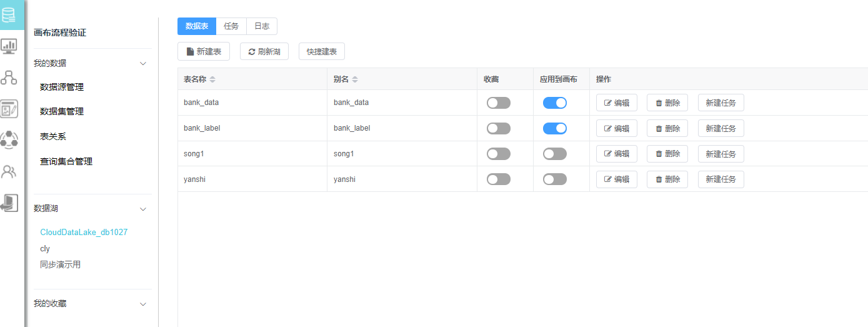Open the database icon in sidebar
Image resolution: width=868 pixels, height=327 pixels.
point(9,15)
